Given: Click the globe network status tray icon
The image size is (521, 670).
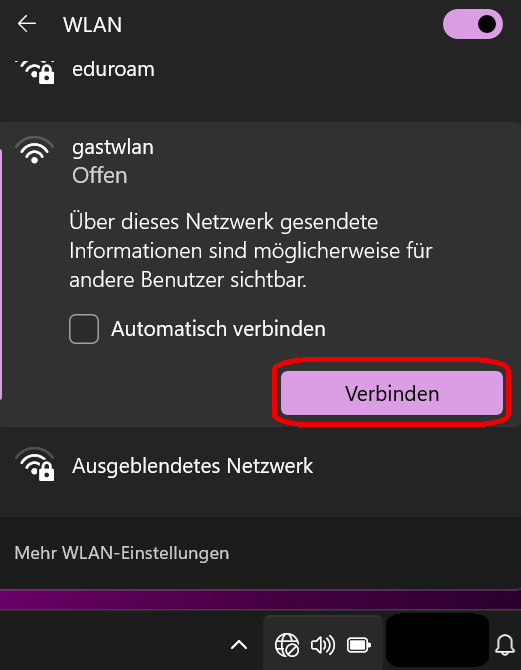Looking at the screenshot, I should click(287, 645).
